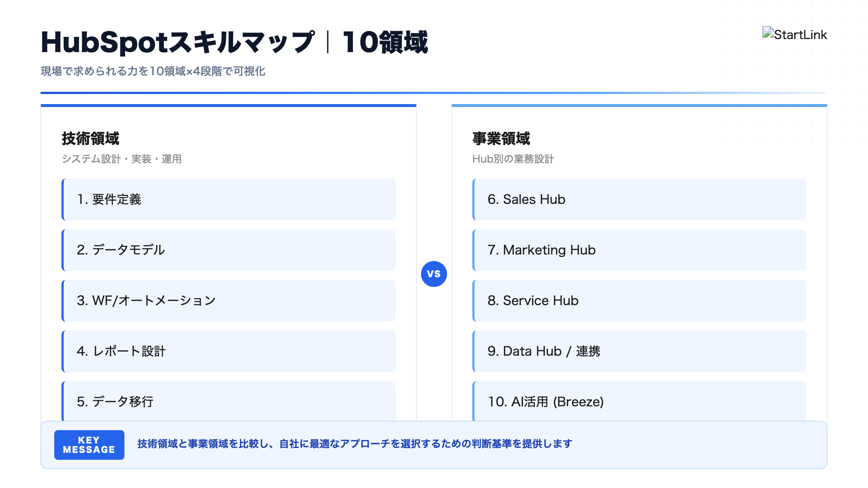Select the '4. レポート設計' item
Screen dimensions: 868x488
point(229,351)
